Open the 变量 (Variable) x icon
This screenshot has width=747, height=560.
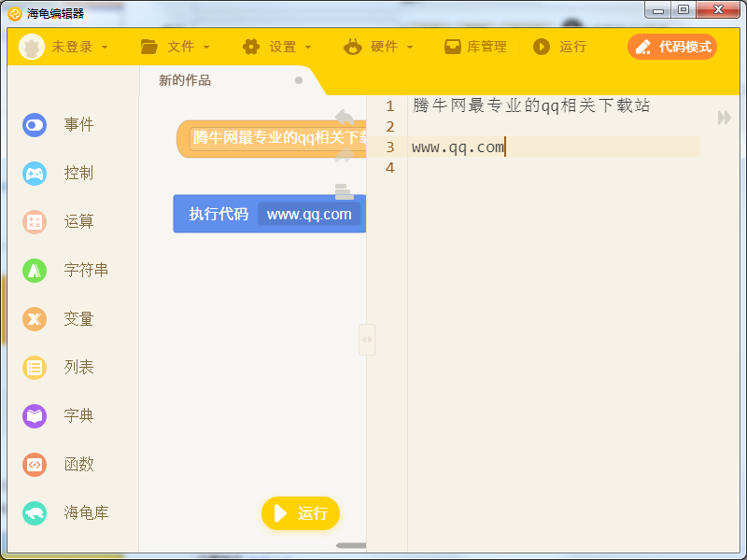35,319
